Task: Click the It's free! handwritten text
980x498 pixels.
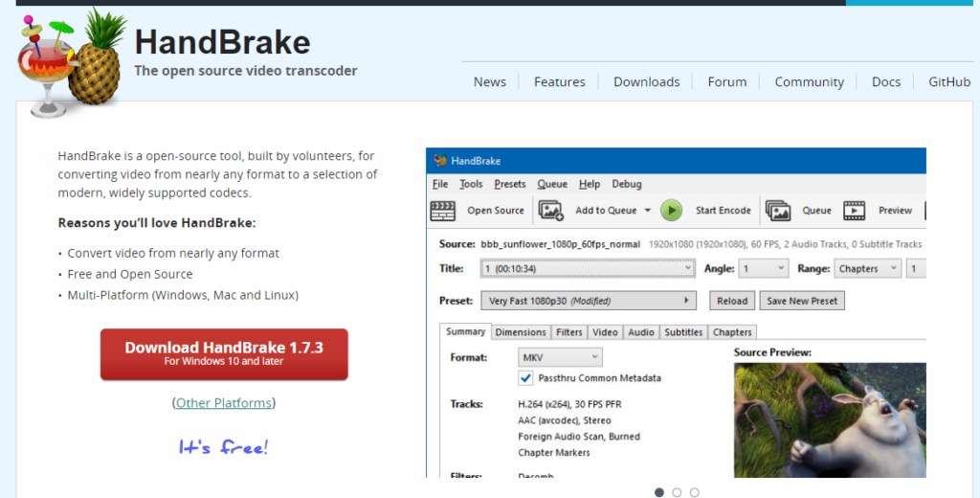Action: pyautogui.click(x=223, y=446)
